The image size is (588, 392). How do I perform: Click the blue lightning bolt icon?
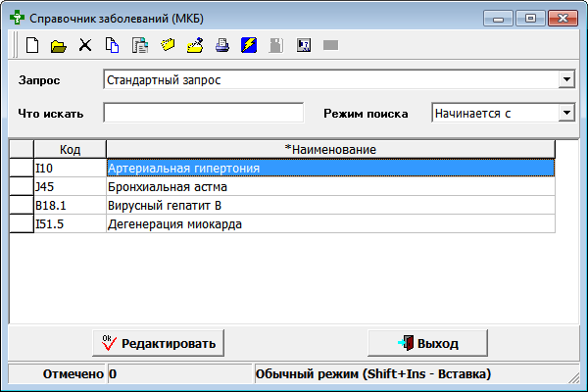(249, 45)
